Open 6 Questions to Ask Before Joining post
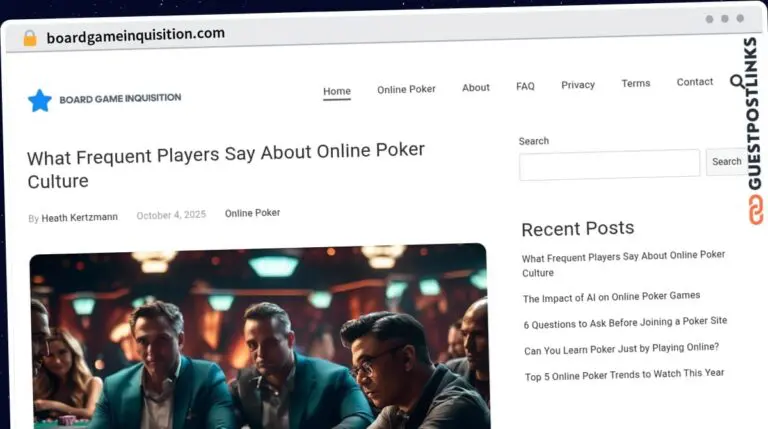 click(625, 323)
